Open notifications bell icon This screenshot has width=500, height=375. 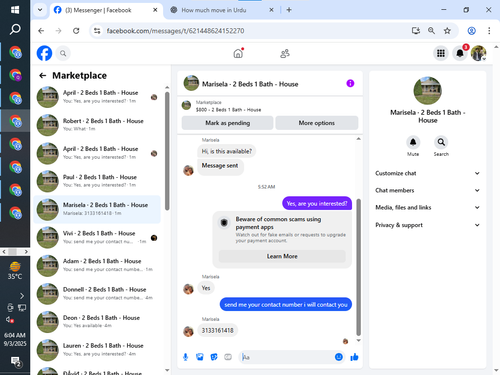460,53
